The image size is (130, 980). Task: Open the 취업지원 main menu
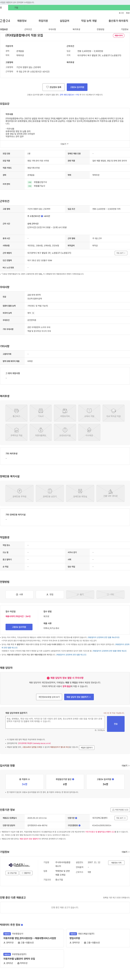point(43,21)
